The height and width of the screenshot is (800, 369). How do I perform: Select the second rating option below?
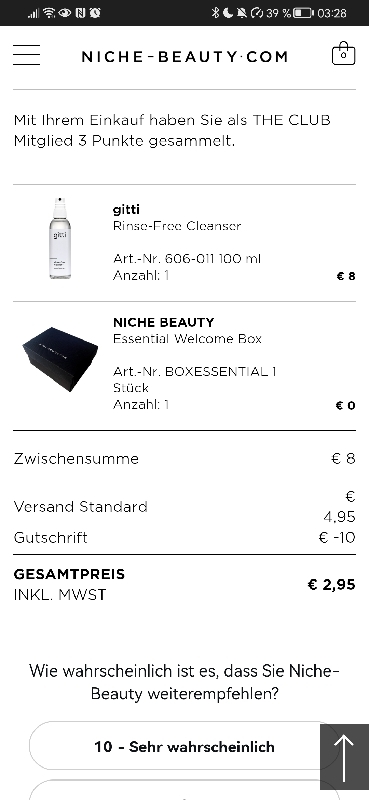pyautogui.click(x=184, y=790)
